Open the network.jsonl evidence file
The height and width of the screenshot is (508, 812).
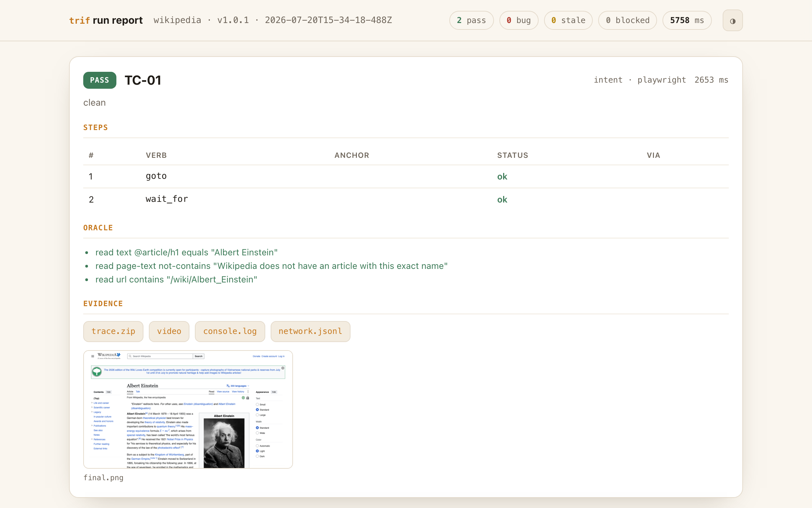(310, 331)
